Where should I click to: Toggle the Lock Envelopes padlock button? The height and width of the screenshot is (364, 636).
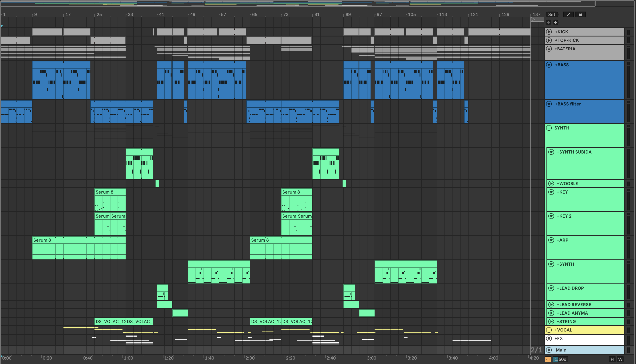[x=581, y=14]
